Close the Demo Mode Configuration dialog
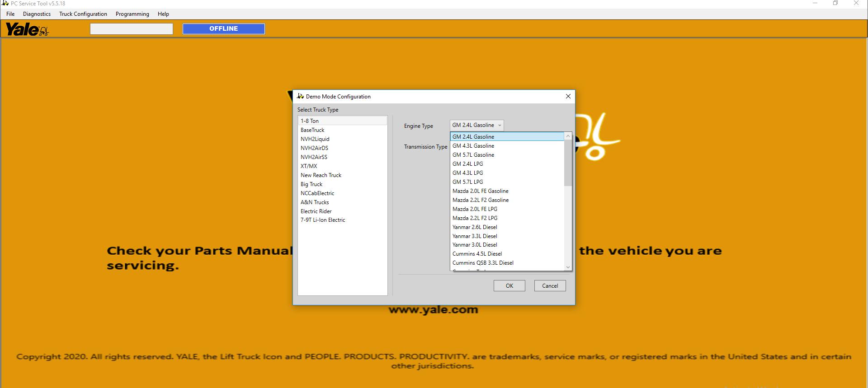Viewport: 868px width, 388px height. 568,96
